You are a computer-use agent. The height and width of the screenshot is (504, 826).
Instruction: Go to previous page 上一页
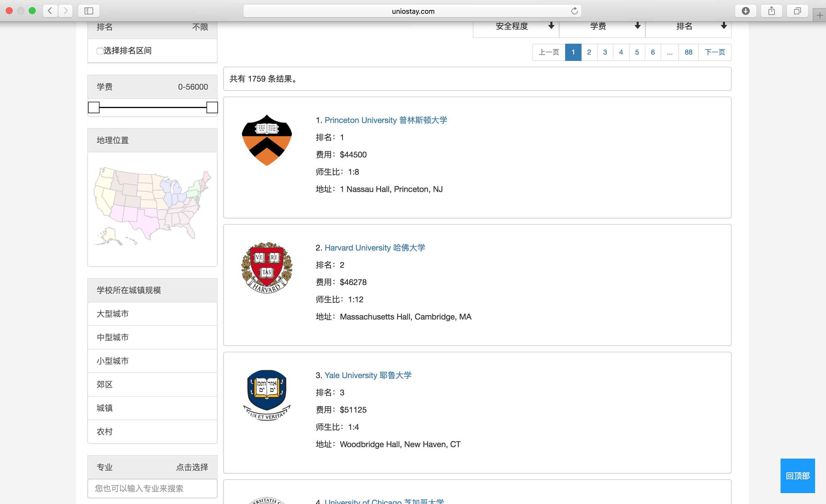click(x=549, y=52)
